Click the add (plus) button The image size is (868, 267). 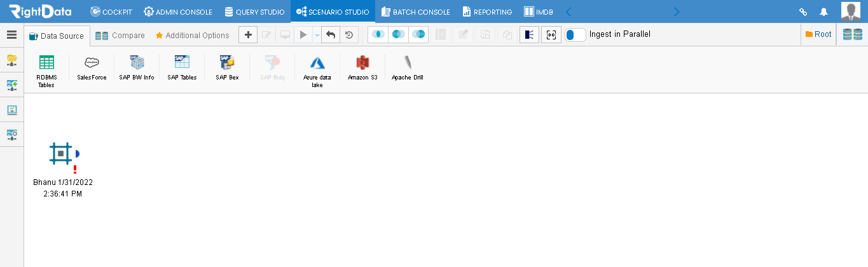[248, 35]
